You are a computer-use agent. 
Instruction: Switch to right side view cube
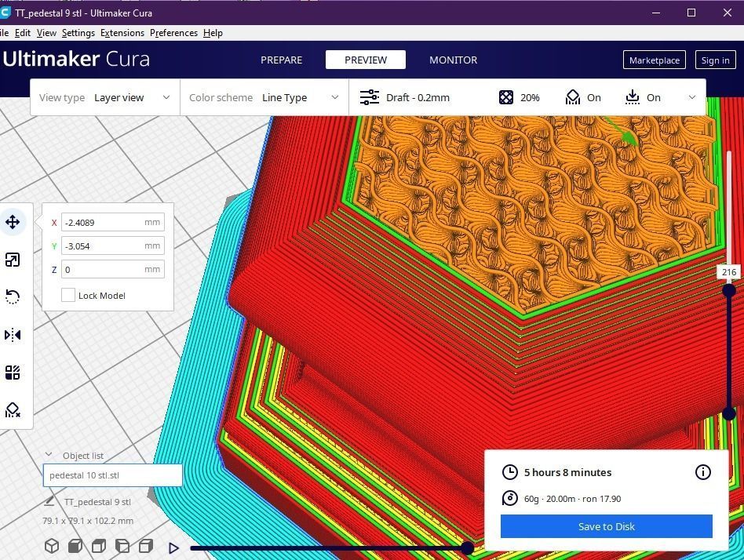click(x=146, y=546)
